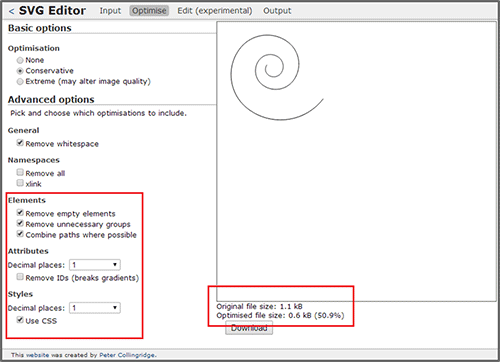500x362 pixels.
Task: Switch to the Optimise tab
Action: (149, 11)
